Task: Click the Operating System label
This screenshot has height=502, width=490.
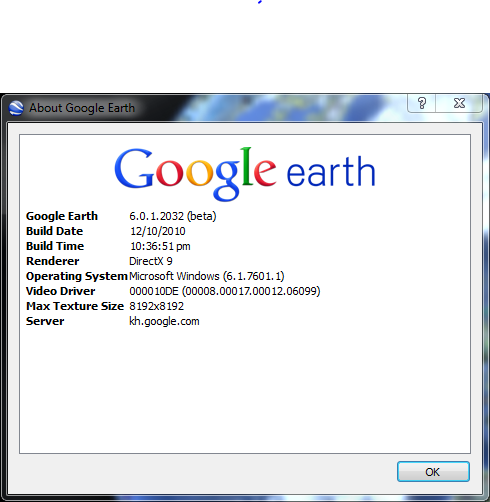Action: [x=77, y=276]
